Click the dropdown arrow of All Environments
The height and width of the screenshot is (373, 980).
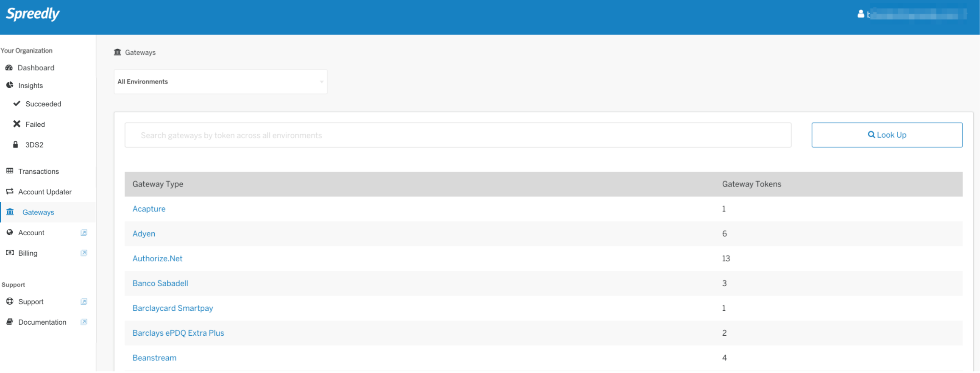322,82
